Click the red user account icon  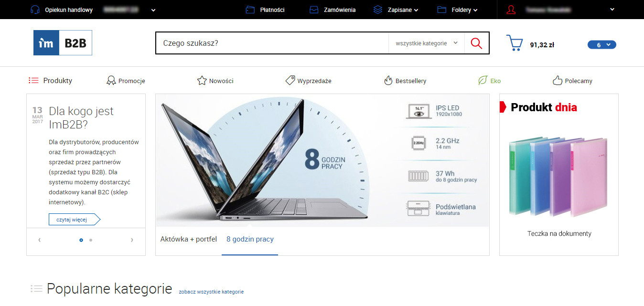click(511, 10)
